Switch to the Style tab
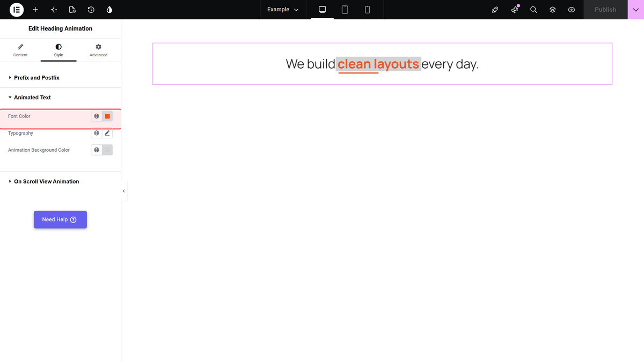Image resolution: width=644 pixels, height=362 pixels. pyautogui.click(x=58, y=50)
